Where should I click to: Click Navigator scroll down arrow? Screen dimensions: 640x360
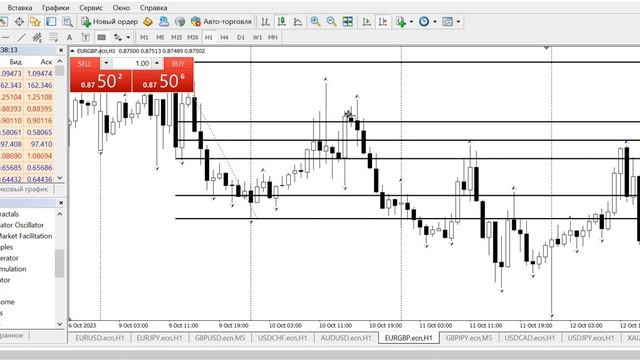[60, 324]
